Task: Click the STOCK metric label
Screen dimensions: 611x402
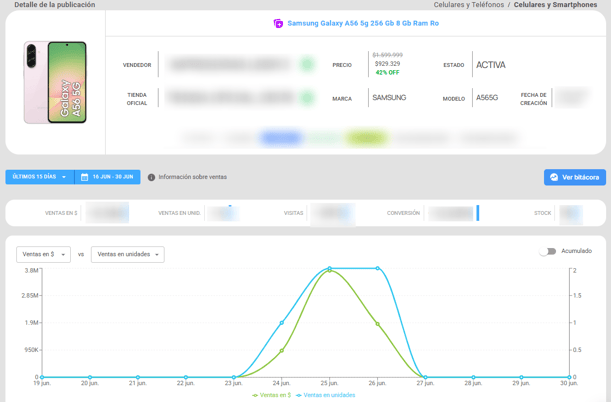Action: (x=542, y=213)
